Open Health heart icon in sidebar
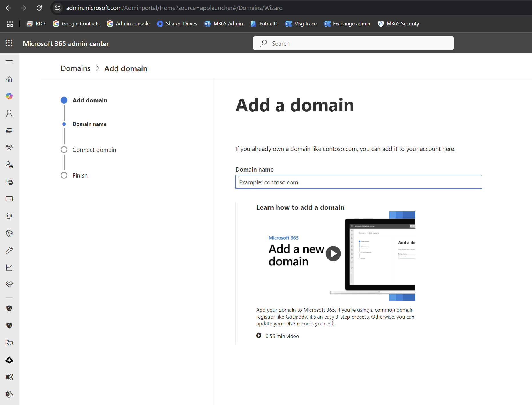The height and width of the screenshot is (405, 532). coord(9,285)
